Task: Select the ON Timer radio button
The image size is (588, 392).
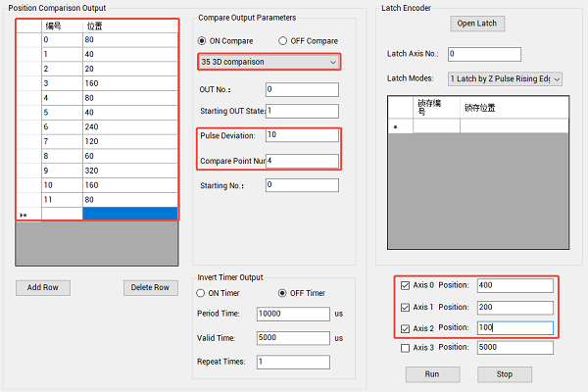Action: [203, 292]
